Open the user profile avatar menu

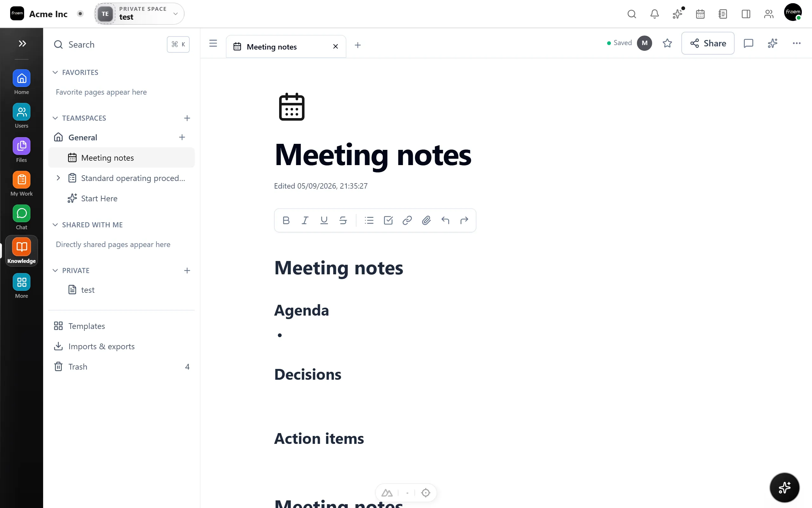tap(793, 12)
